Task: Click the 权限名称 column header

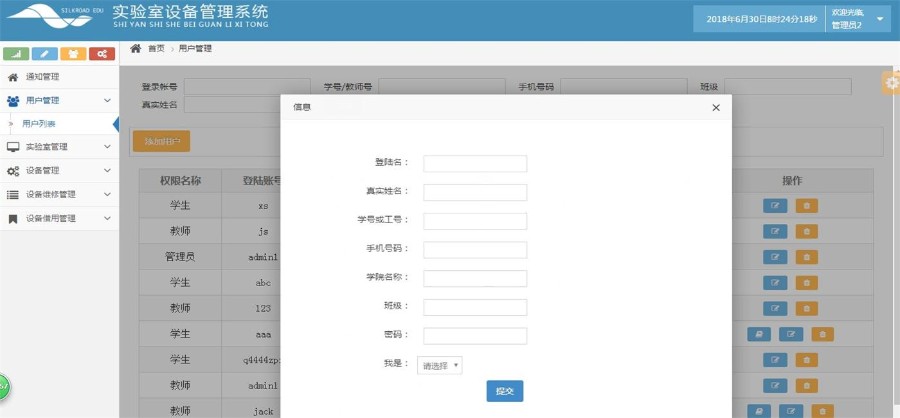Action: point(180,181)
